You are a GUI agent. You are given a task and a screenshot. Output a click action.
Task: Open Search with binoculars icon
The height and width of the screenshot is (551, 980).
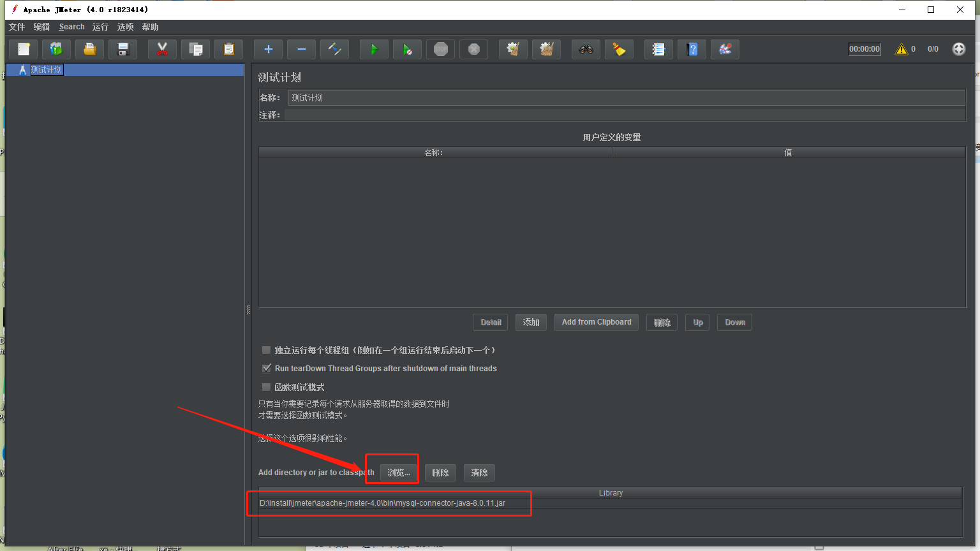pos(586,49)
